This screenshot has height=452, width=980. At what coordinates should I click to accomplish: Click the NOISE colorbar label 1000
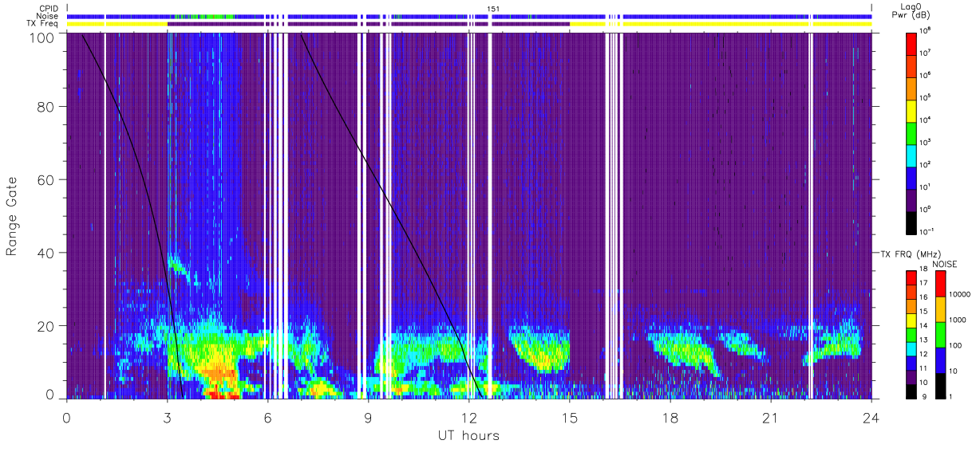click(x=958, y=320)
